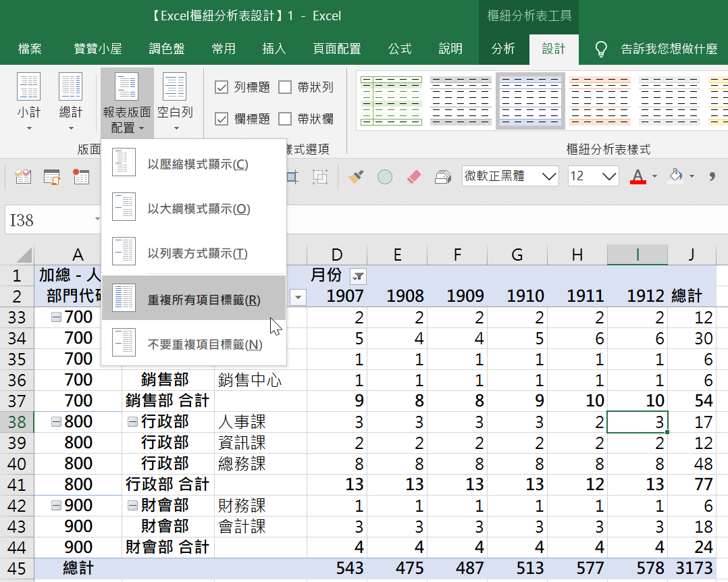Screen dimensions: 728x582
Task: Select the 銷售中心 cell
Action: coord(261,380)
